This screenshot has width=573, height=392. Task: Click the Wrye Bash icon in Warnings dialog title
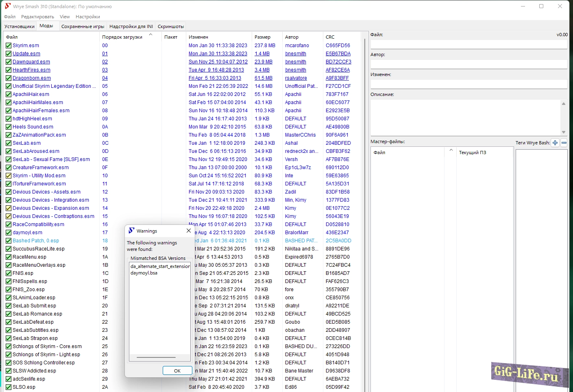[131, 231]
